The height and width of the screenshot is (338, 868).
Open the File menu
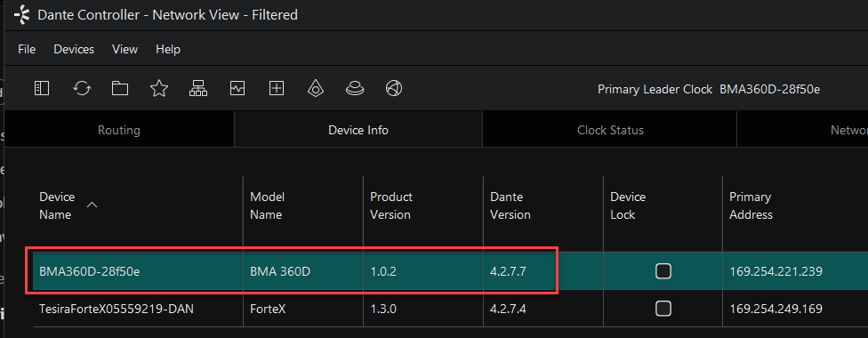(27, 49)
